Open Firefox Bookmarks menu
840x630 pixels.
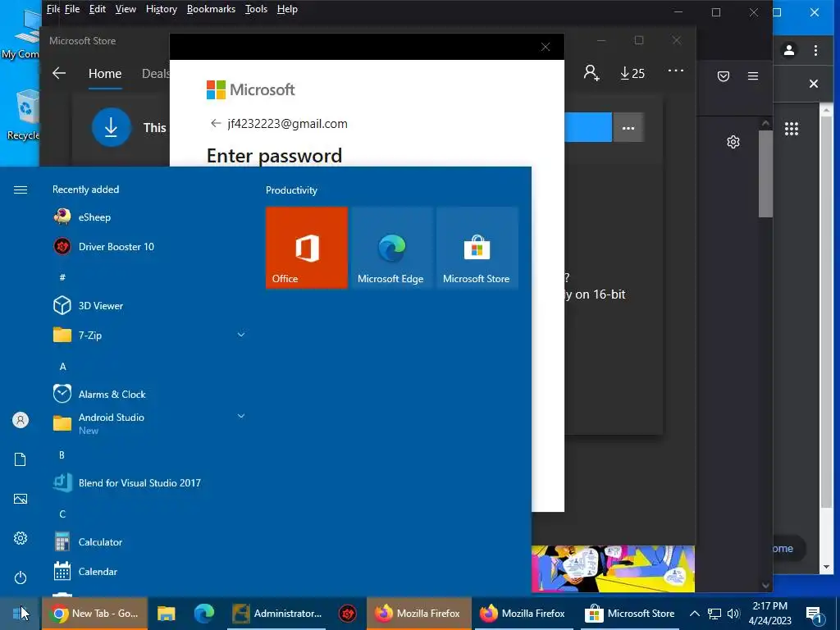[211, 9]
